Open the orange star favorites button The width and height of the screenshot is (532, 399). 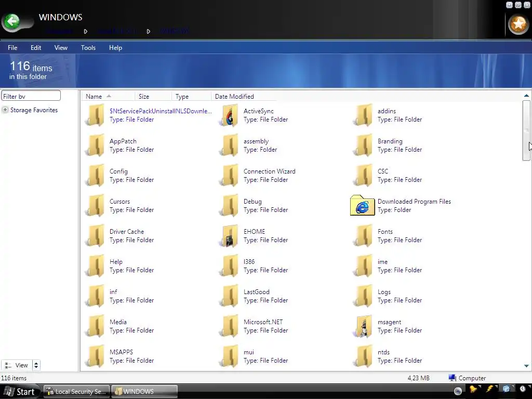coord(518,24)
